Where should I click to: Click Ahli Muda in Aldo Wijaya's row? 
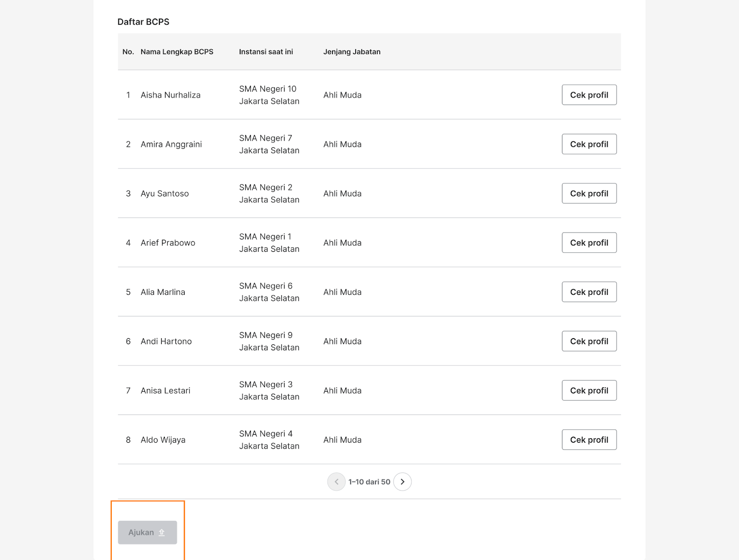[x=342, y=440]
